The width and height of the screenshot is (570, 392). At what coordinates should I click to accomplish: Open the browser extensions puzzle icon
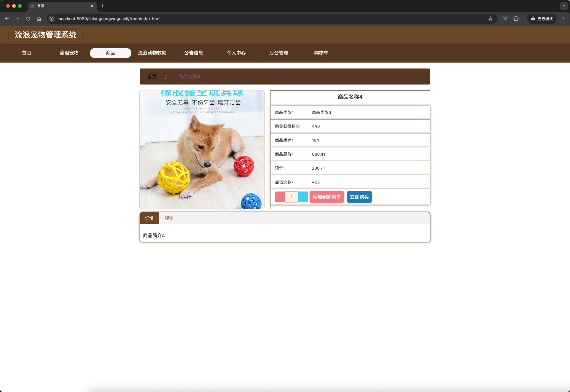pyautogui.click(x=516, y=19)
